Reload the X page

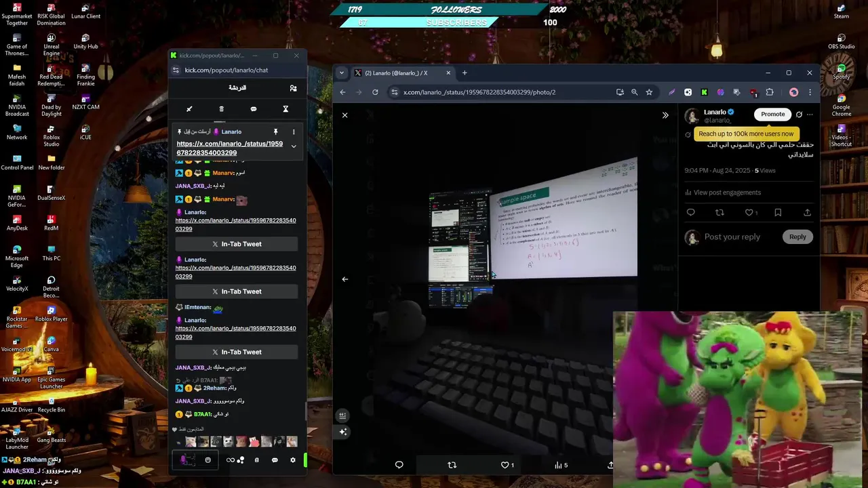[375, 92]
